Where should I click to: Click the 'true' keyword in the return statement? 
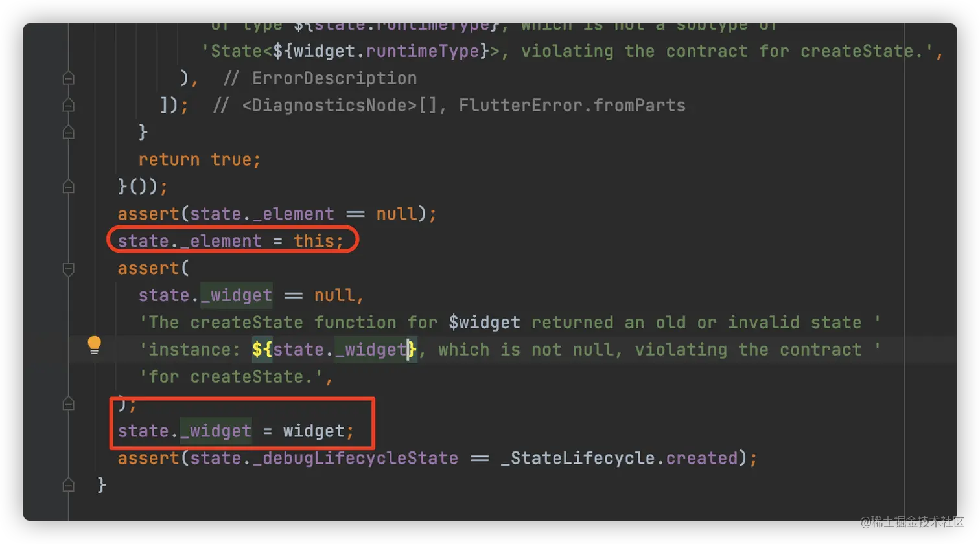(231, 160)
